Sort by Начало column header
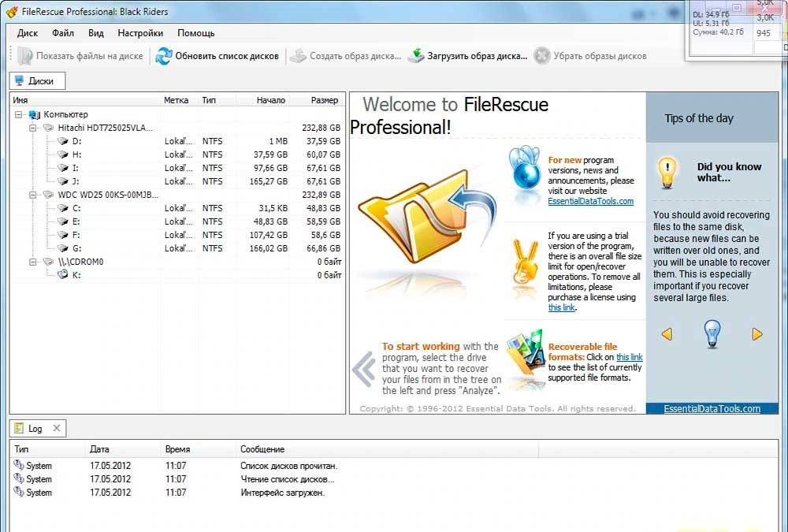788x532 pixels. pos(262,100)
